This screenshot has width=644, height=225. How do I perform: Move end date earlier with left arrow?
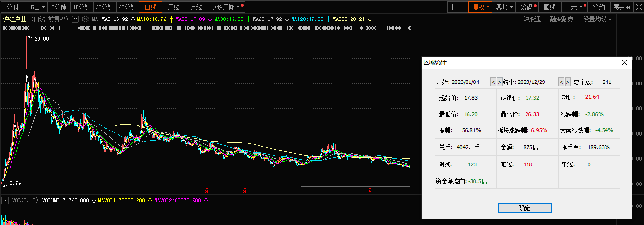(x=561, y=82)
